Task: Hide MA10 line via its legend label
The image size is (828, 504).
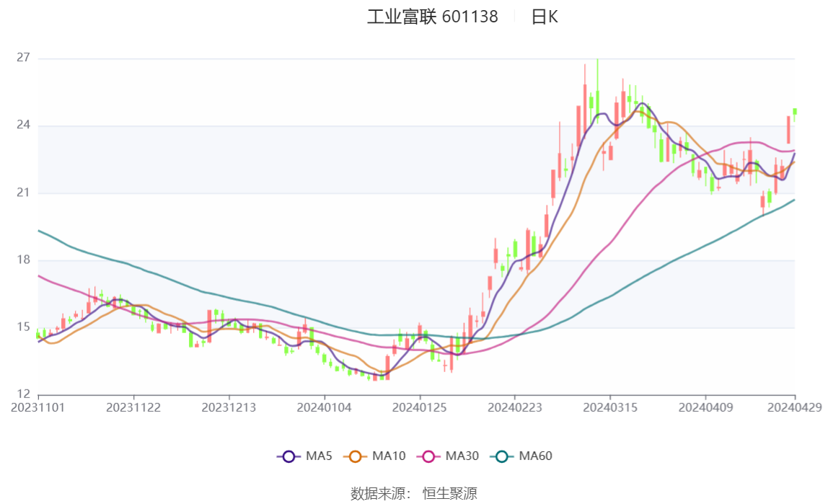Action: 389,456
